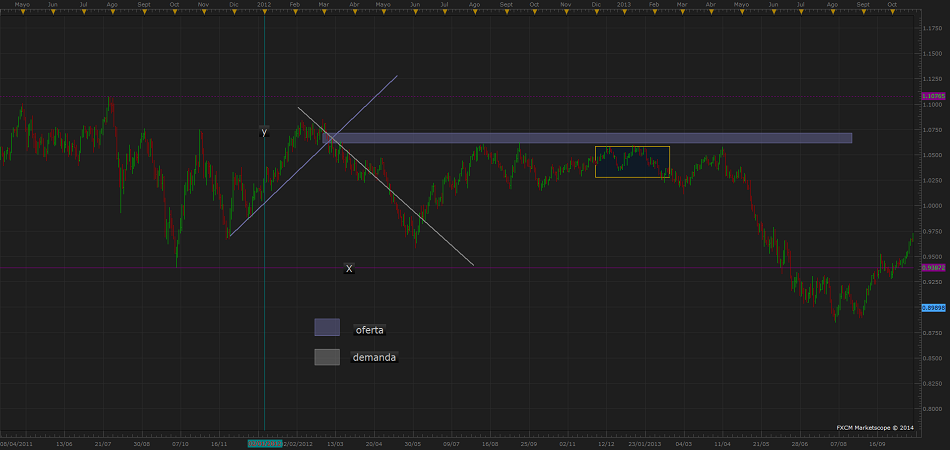Viewport: 950px width, 450px height.
Task: Click the 2012 year marker on top axis
Action: [264, 5]
